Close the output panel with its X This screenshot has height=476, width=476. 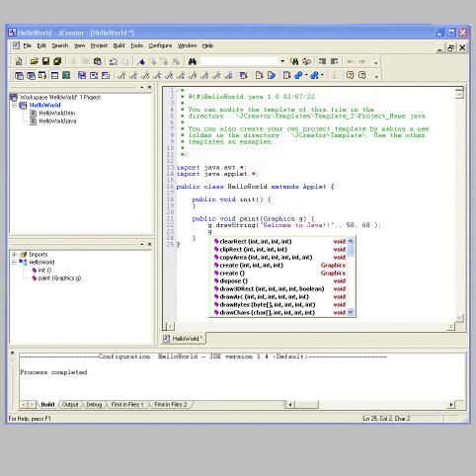click(x=12, y=353)
